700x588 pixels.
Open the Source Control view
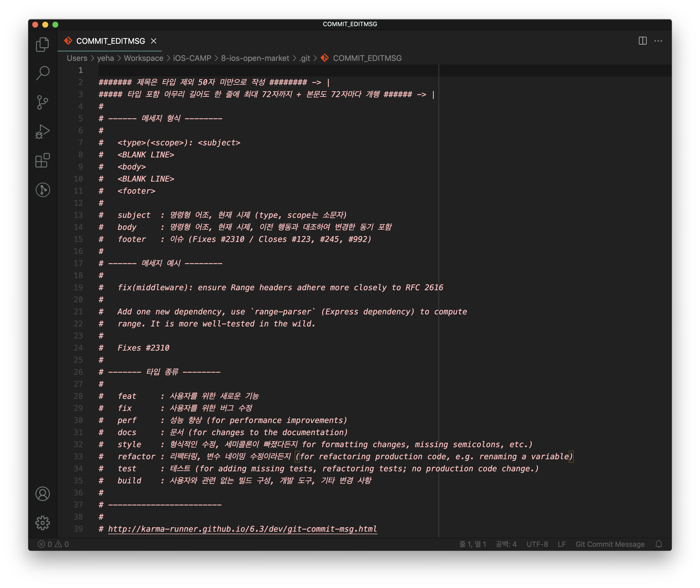pyautogui.click(x=42, y=102)
